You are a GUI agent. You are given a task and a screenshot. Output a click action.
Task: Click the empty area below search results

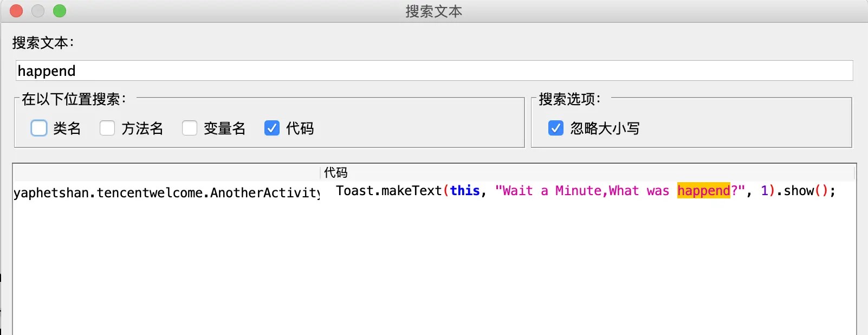tap(433, 266)
